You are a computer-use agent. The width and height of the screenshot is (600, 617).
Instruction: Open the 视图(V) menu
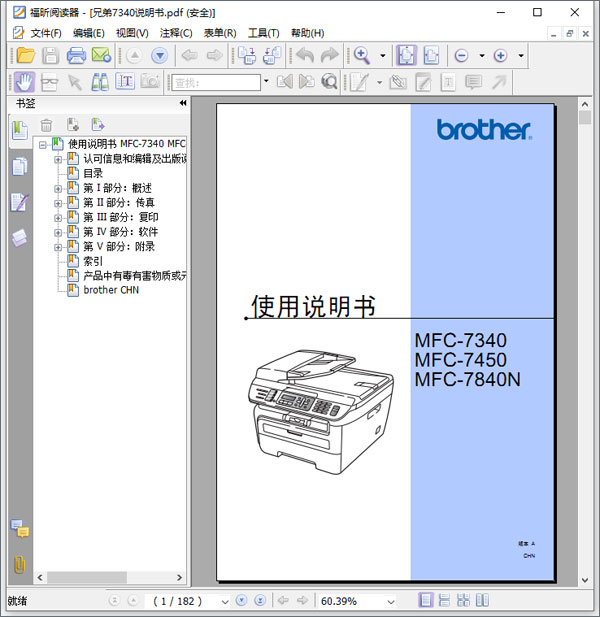[132, 33]
